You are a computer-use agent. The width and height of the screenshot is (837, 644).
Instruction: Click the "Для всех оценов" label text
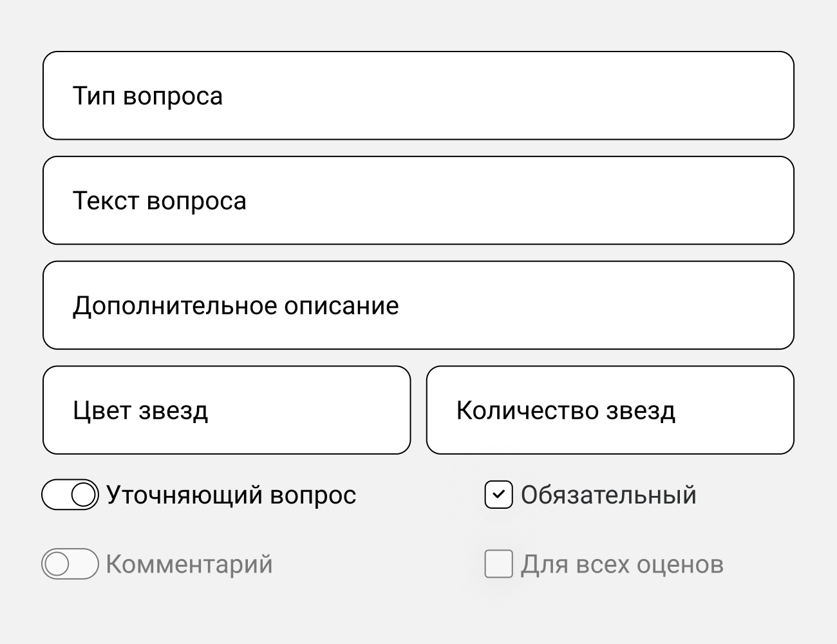(622, 564)
